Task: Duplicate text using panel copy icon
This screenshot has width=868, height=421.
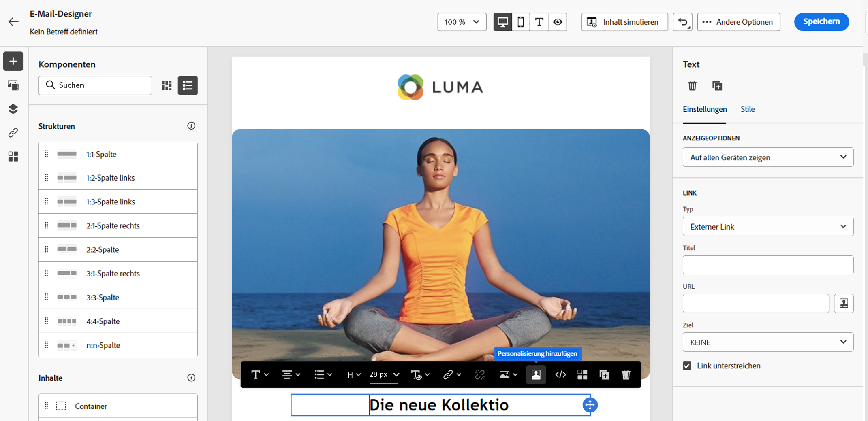Action: coord(717,85)
